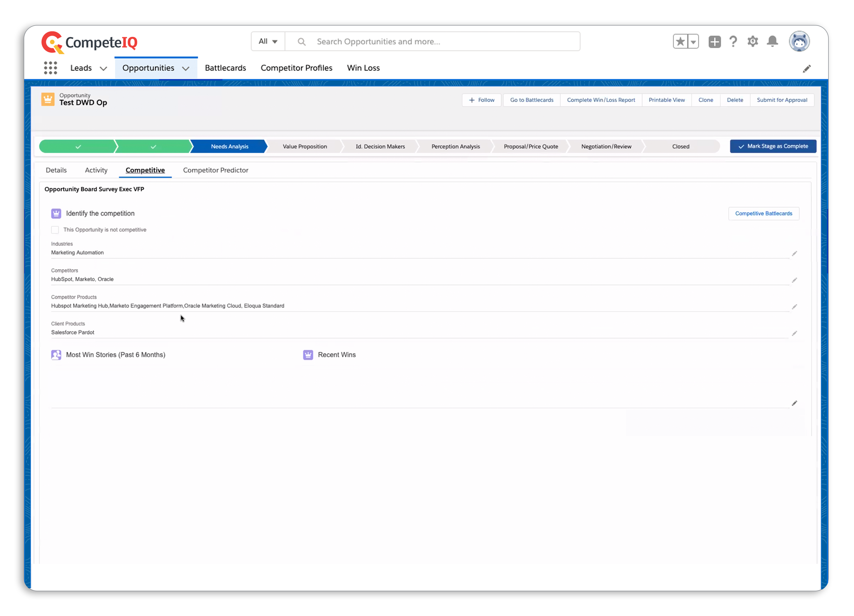Click the add/plus icon in toolbar
854x616 pixels.
[715, 41]
